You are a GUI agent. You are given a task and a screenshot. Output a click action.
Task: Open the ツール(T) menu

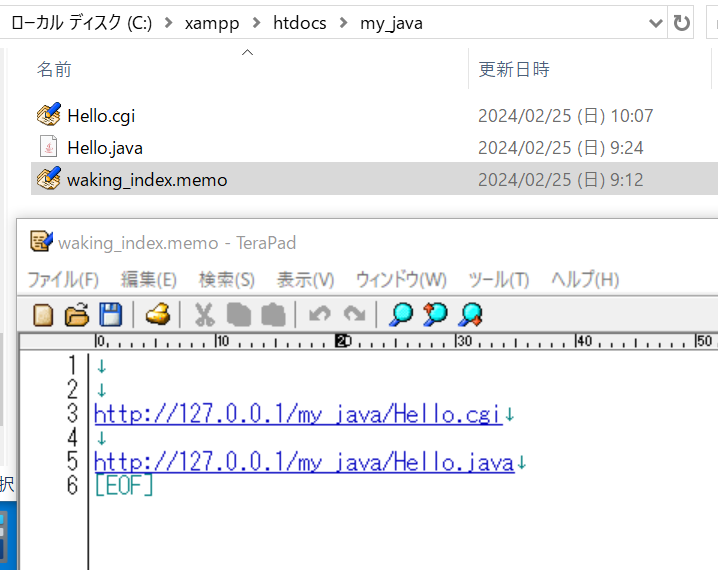point(499,279)
